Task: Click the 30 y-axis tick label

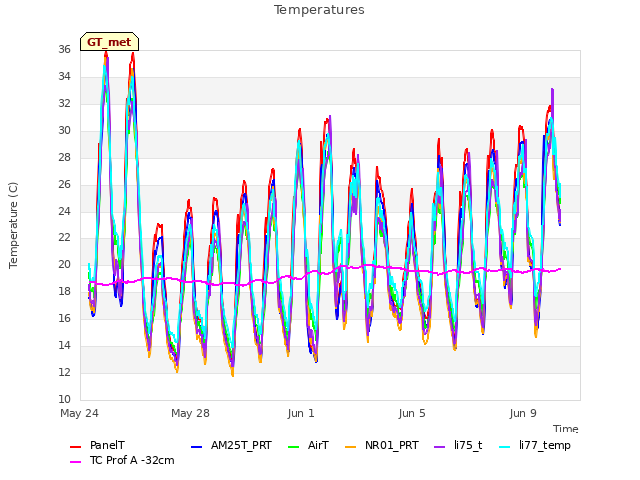Action: (x=64, y=131)
